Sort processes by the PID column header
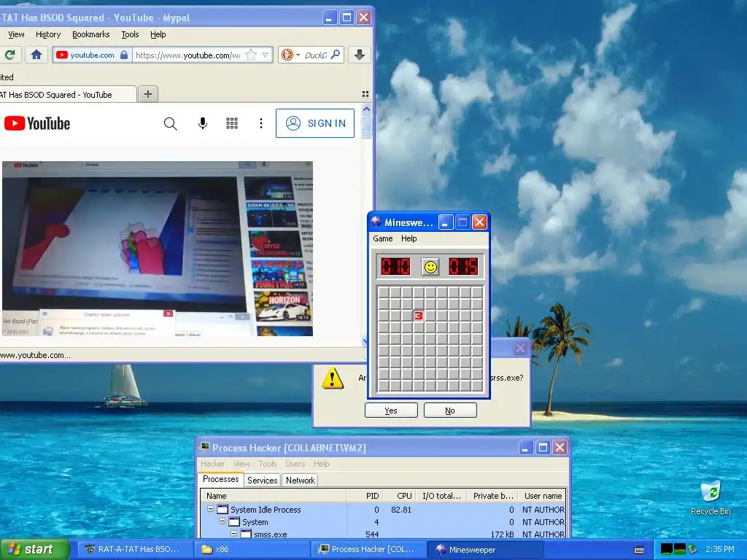747x560 pixels. [x=365, y=496]
